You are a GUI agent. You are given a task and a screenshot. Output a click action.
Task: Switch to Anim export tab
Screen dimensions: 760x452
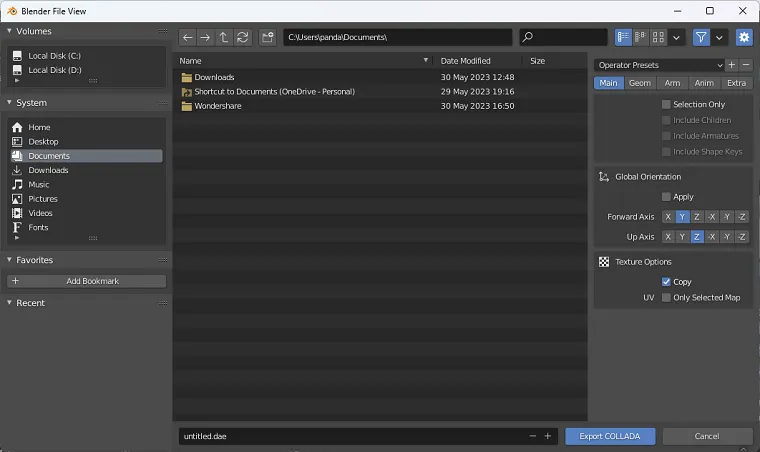coord(704,83)
